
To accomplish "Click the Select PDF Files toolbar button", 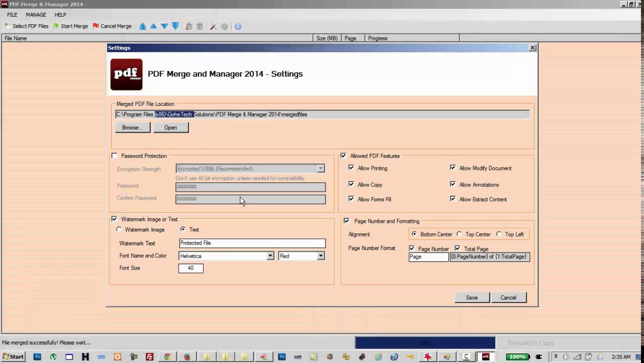I will click(27, 26).
